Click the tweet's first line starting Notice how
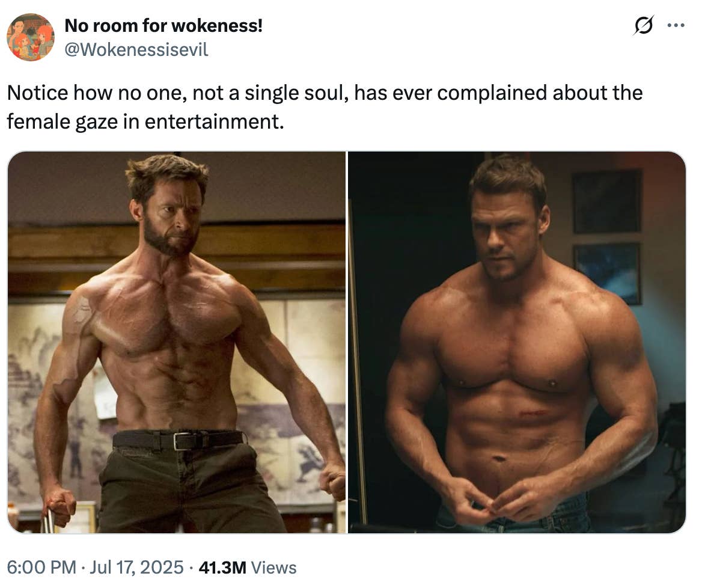Screen dimensions: 702x588 325,93
